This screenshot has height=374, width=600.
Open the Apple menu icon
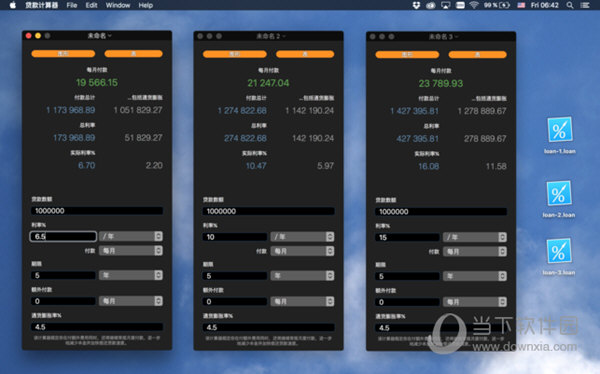(x=13, y=5)
